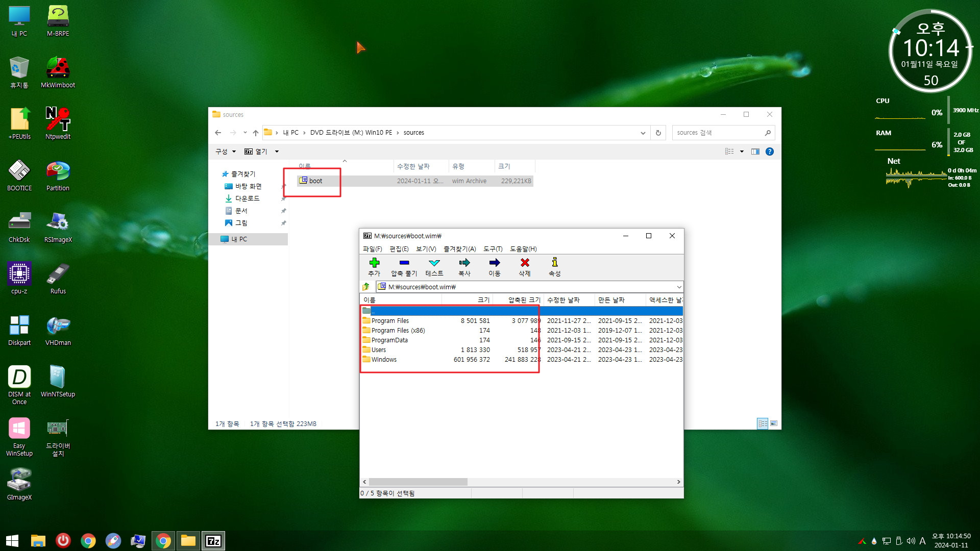Open the Explorer 구성 (Organize) dropdown

226,152
